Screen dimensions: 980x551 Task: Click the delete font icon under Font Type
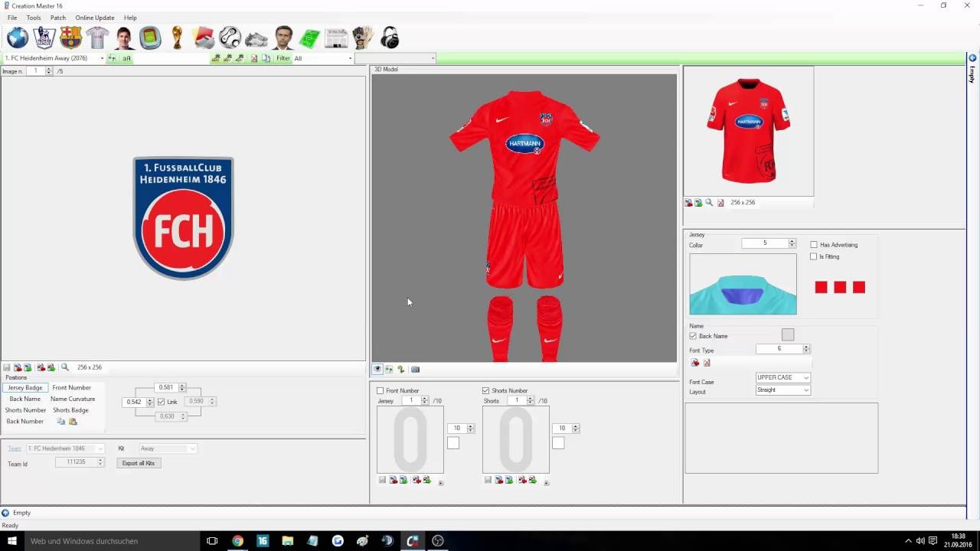[x=707, y=363]
